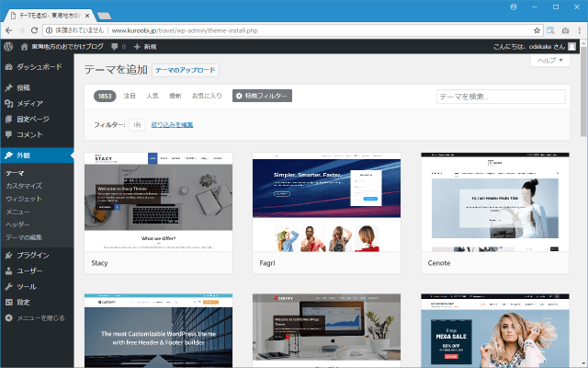Open ツール in the sidebar

(37, 286)
